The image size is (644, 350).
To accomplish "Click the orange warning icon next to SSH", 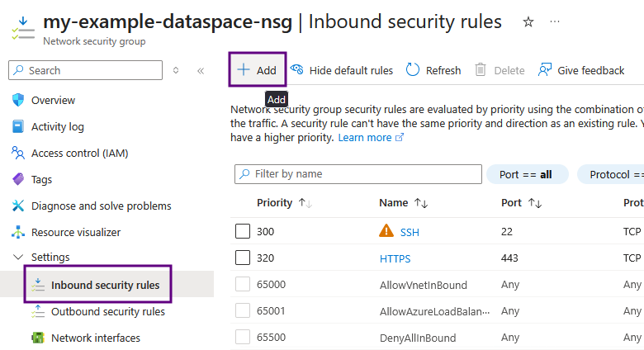I will click(386, 231).
